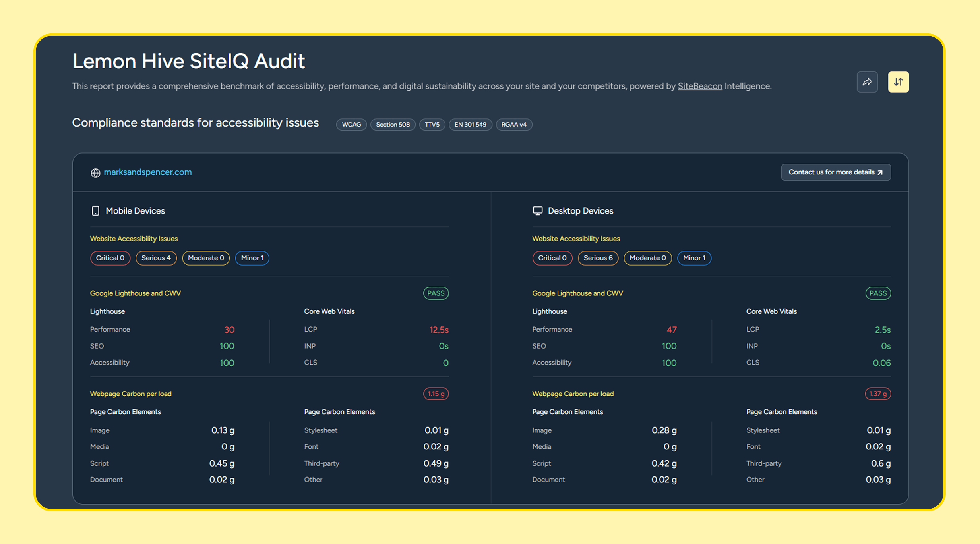Open the SiteBeacon link

click(700, 86)
